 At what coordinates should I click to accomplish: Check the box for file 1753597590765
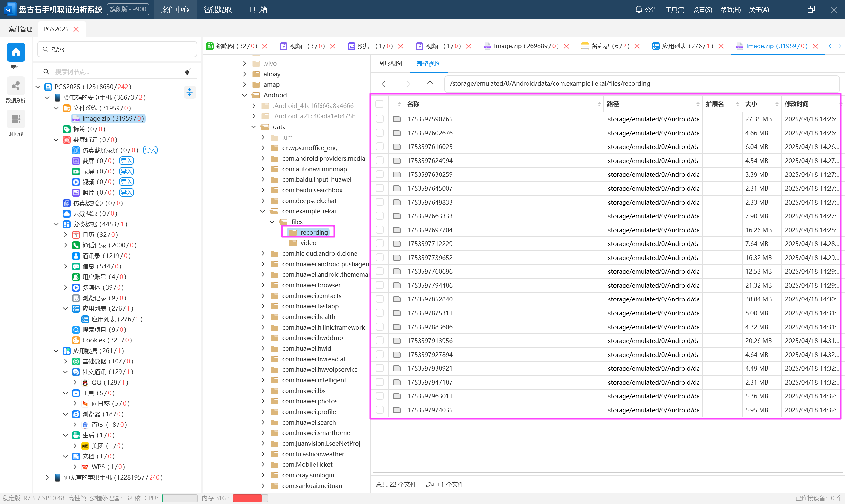tap(379, 119)
